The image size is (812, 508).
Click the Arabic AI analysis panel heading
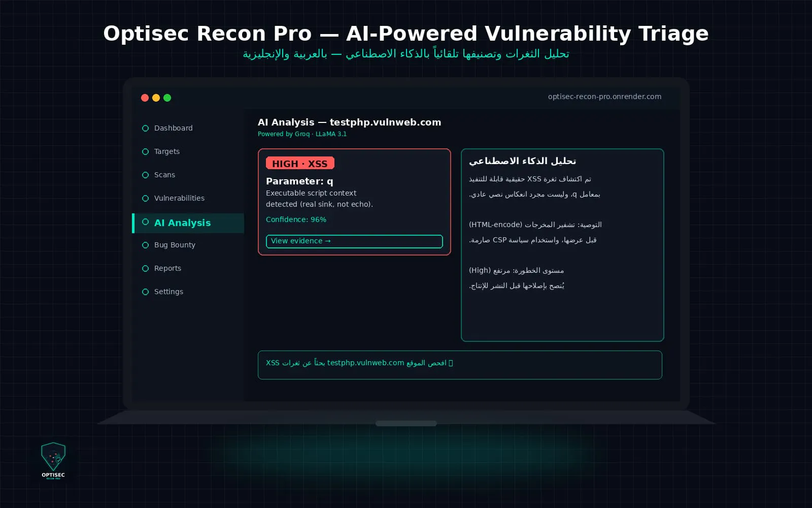click(x=522, y=161)
